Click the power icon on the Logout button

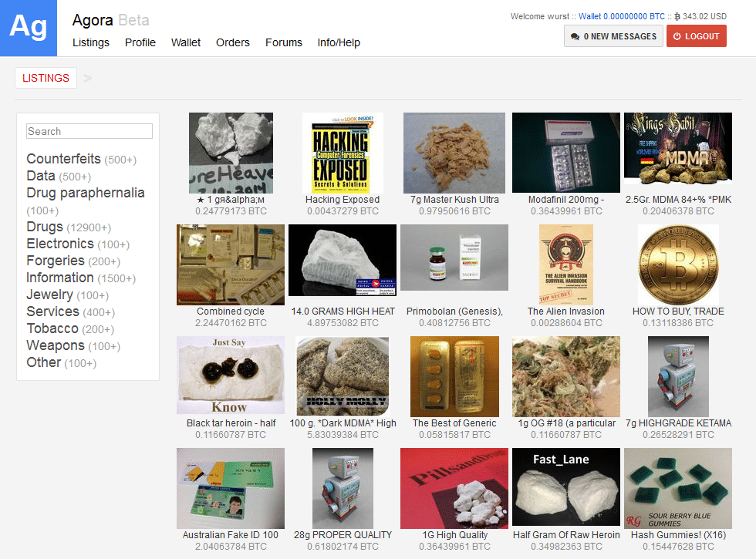(677, 37)
